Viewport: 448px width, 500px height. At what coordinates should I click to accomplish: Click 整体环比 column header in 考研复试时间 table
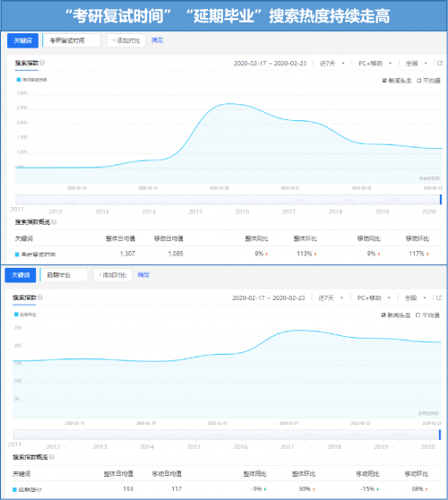point(306,238)
